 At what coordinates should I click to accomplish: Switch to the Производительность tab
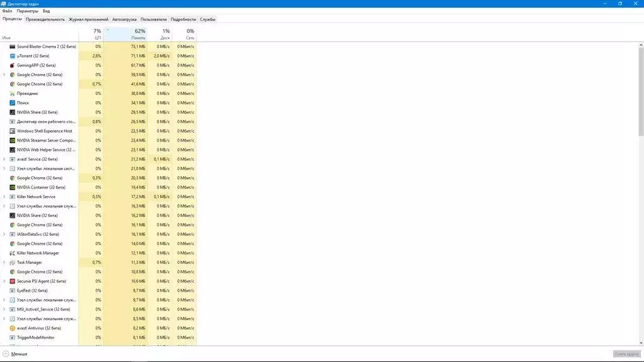click(45, 19)
